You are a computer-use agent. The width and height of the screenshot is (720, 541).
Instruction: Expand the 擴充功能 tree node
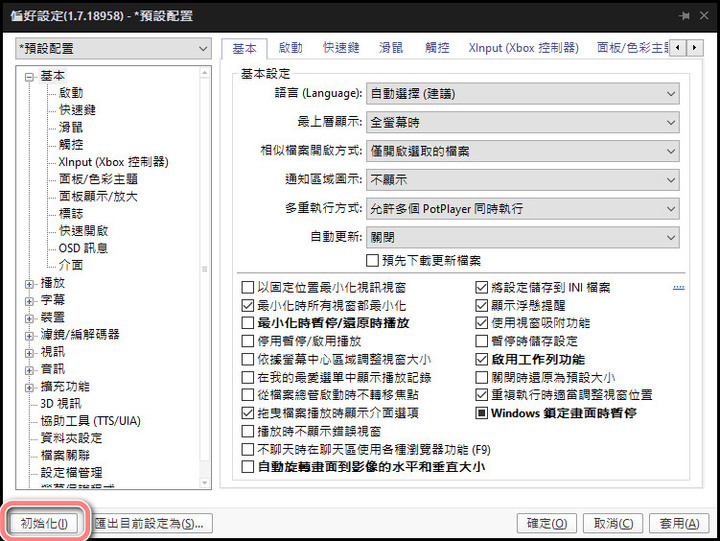click(x=29, y=388)
